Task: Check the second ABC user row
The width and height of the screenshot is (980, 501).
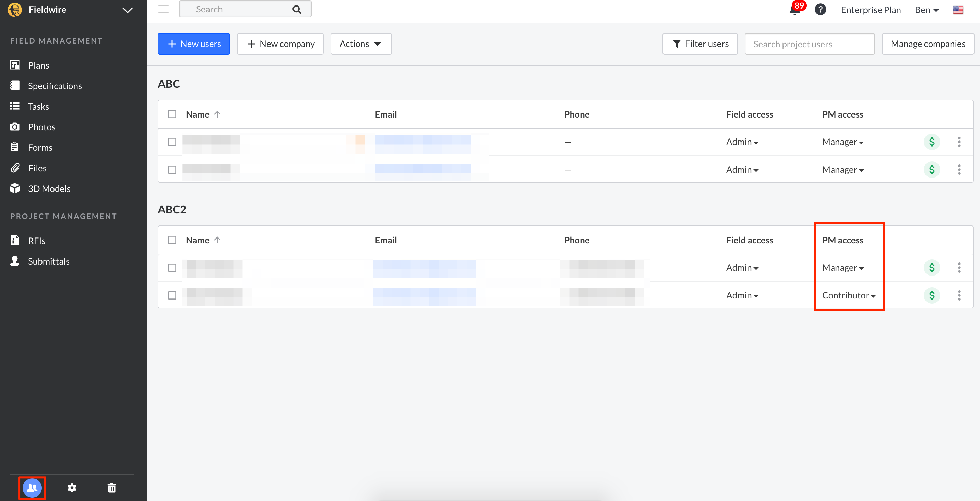Action: [172, 170]
